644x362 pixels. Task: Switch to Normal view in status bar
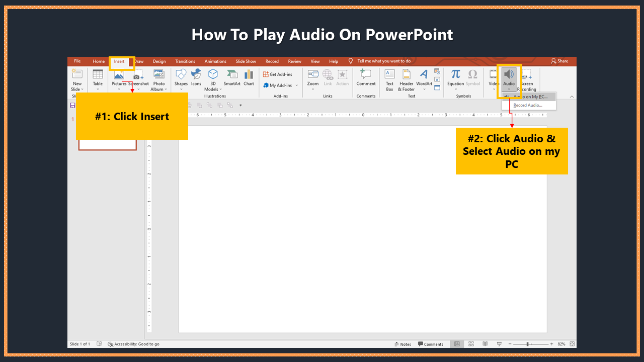(457, 344)
